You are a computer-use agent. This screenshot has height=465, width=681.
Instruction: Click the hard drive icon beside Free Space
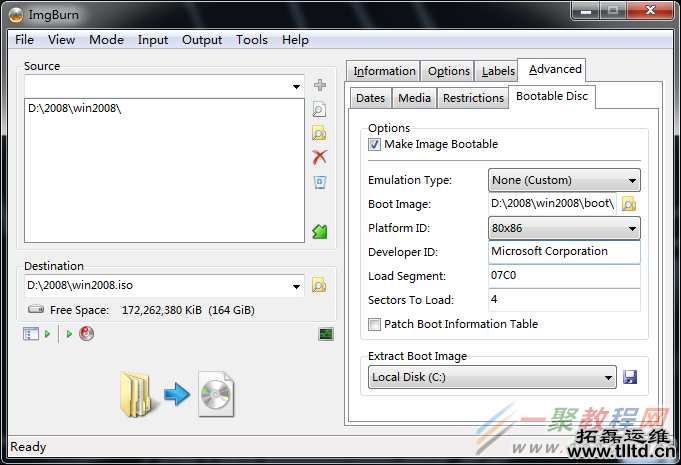pyautogui.click(x=36, y=310)
